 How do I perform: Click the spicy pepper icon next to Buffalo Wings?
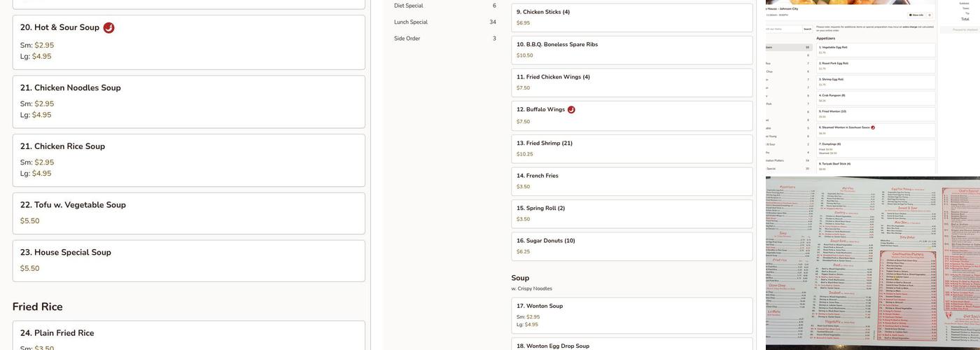click(x=571, y=110)
